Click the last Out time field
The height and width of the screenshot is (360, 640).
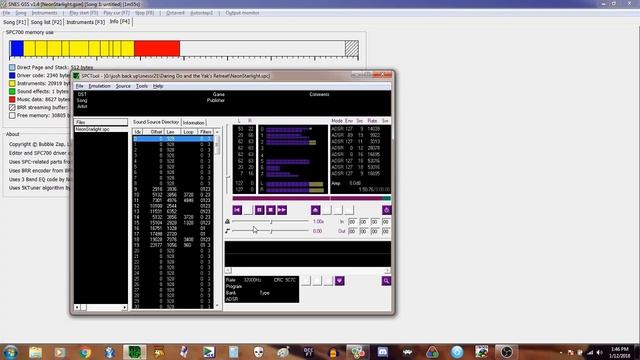pos(386,231)
